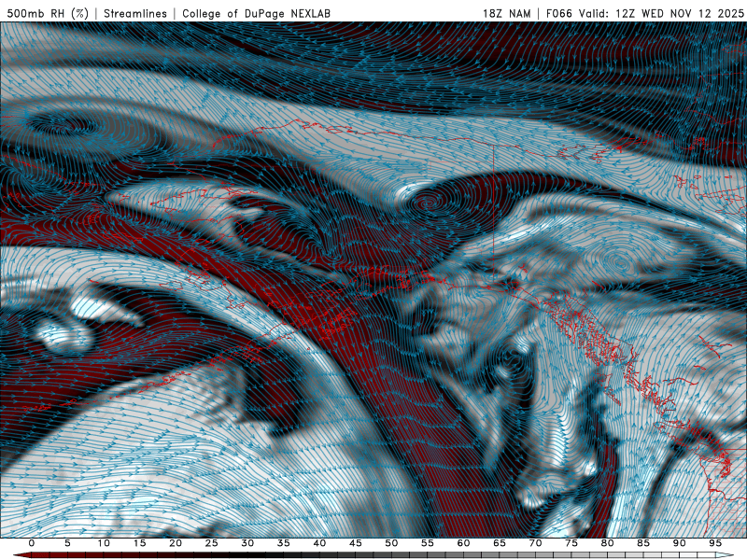Click the 95 value on the RH scale
Viewport: 747px width, 560px height.
click(x=715, y=543)
